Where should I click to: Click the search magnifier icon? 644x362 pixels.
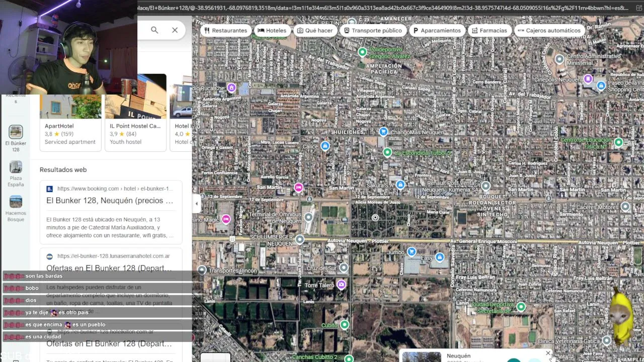pos(154,30)
